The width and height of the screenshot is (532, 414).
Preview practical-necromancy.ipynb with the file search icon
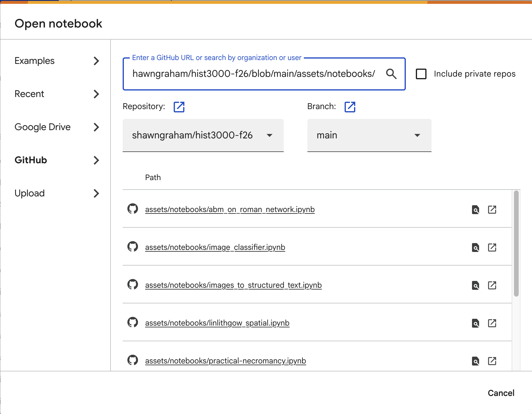point(476,361)
